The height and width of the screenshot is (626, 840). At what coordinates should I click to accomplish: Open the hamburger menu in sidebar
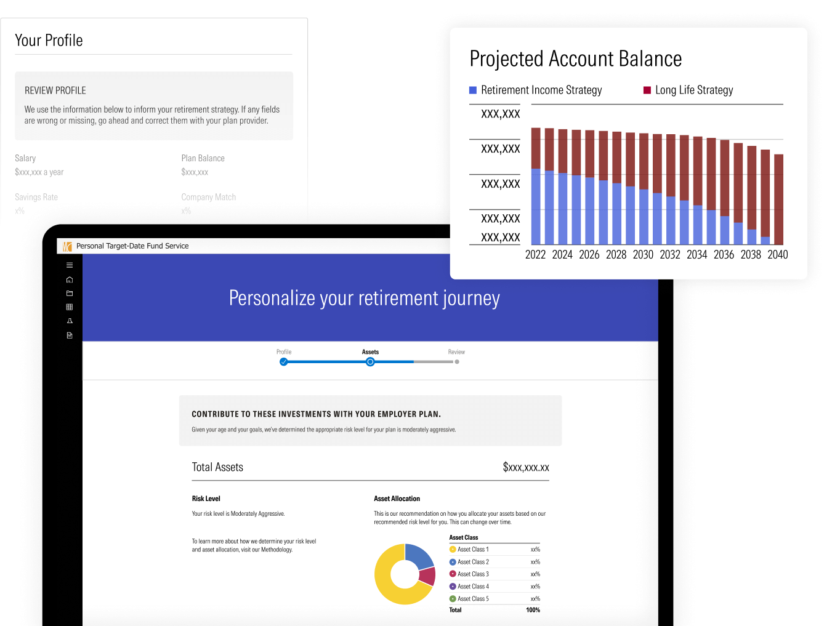click(x=70, y=265)
